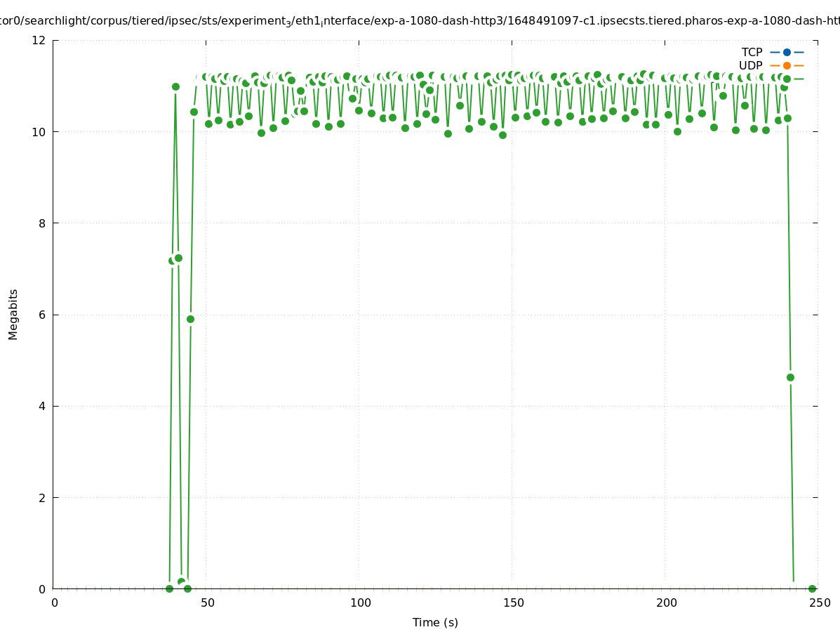
Task: Select the blue TCP legend marker
Action: [x=787, y=52]
